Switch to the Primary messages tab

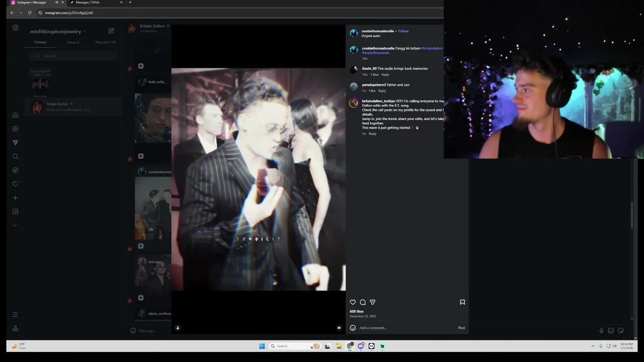[x=40, y=42]
